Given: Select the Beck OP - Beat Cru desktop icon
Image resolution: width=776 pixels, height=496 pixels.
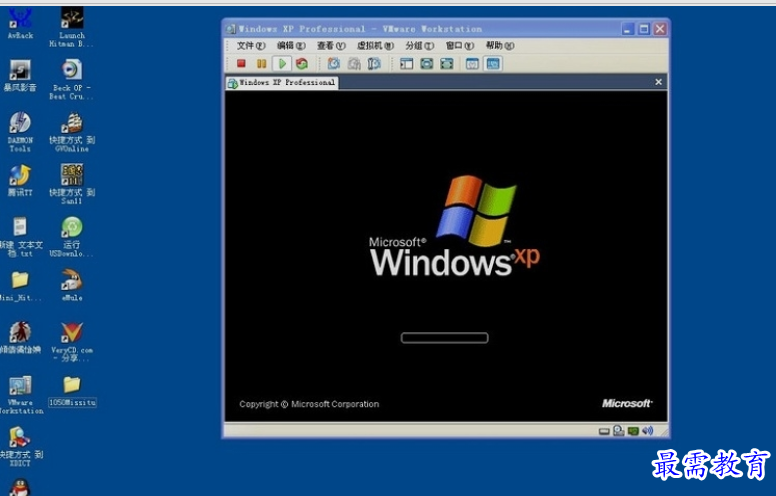Looking at the screenshot, I should [x=72, y=80].
